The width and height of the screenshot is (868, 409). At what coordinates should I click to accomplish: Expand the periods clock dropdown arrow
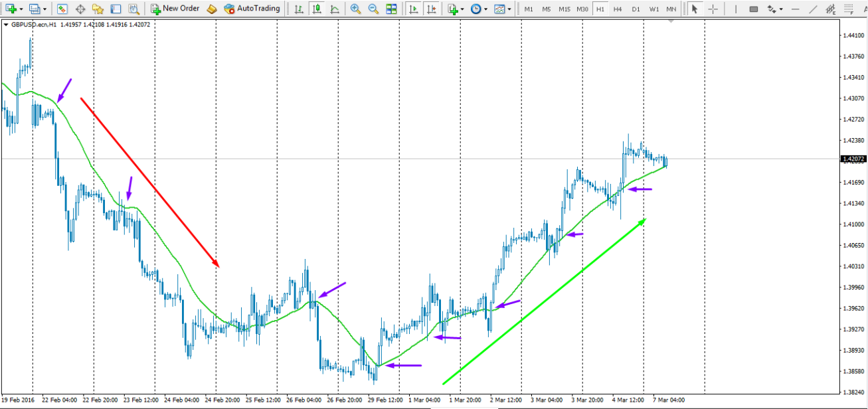[x=486, y=9]
